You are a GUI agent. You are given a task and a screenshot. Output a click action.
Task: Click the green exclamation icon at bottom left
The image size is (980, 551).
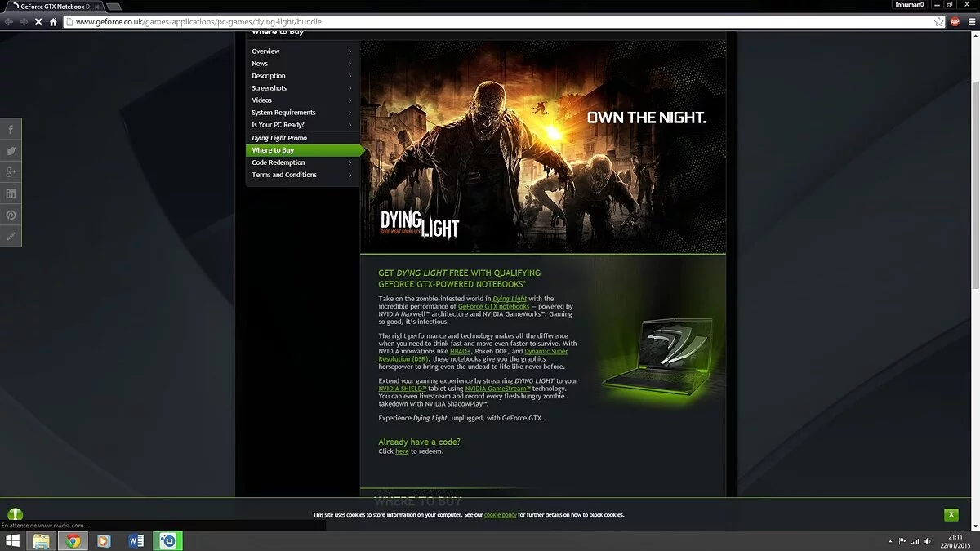15,515
